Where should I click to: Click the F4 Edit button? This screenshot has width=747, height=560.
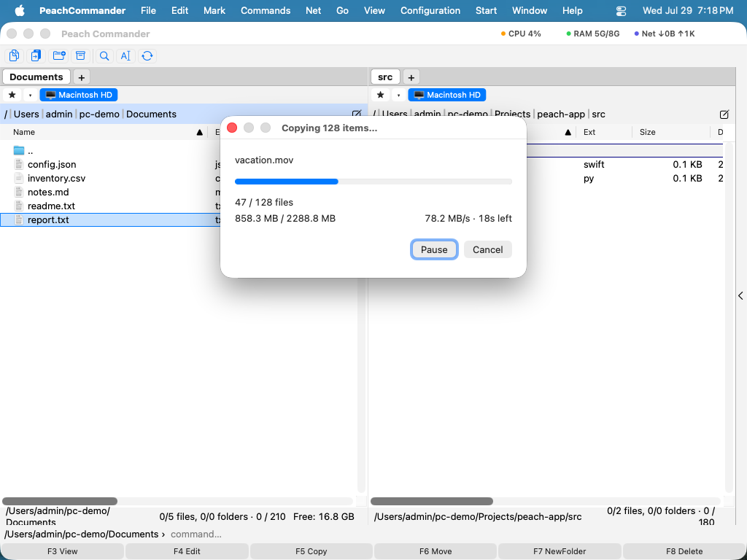[187, 551]
